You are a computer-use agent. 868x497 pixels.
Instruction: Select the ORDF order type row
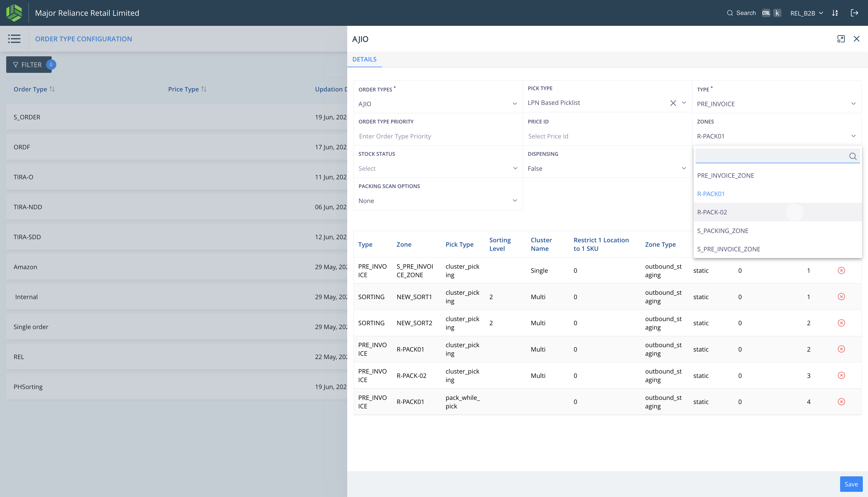pos(176,147)
